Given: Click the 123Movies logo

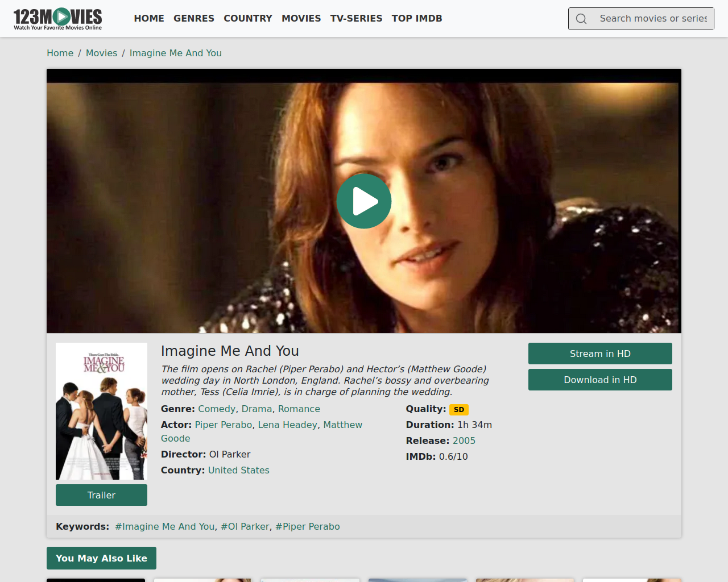Looking at the screenshot, I should tap(57, 19).
